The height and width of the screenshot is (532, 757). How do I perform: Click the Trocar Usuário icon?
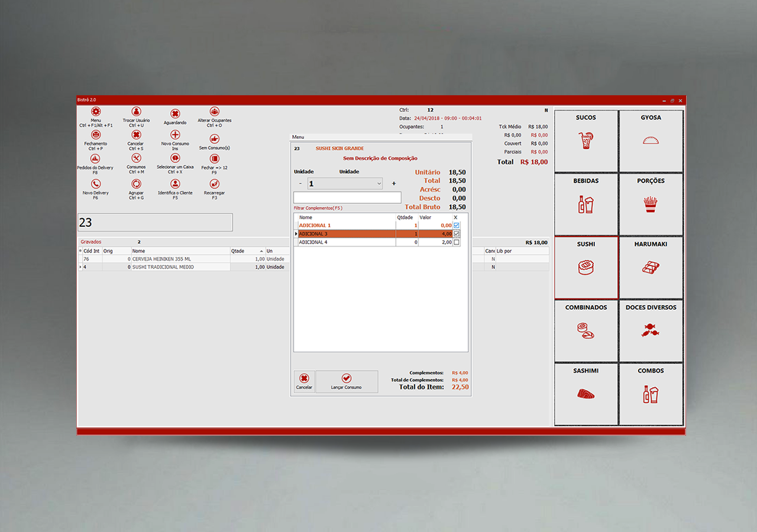[x=136, y=112]
